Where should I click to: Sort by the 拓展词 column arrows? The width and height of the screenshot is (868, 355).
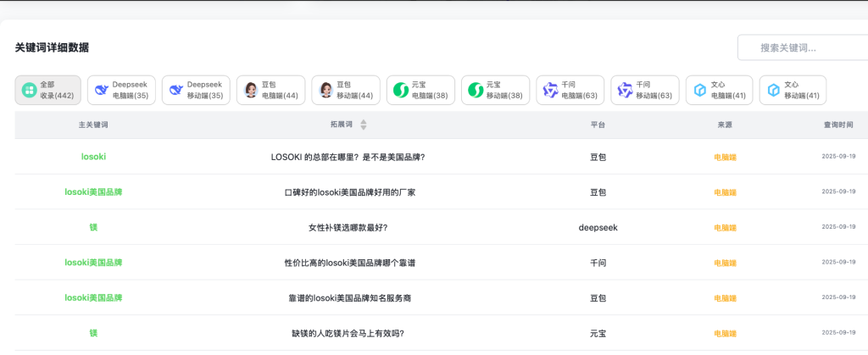[364, 125]
